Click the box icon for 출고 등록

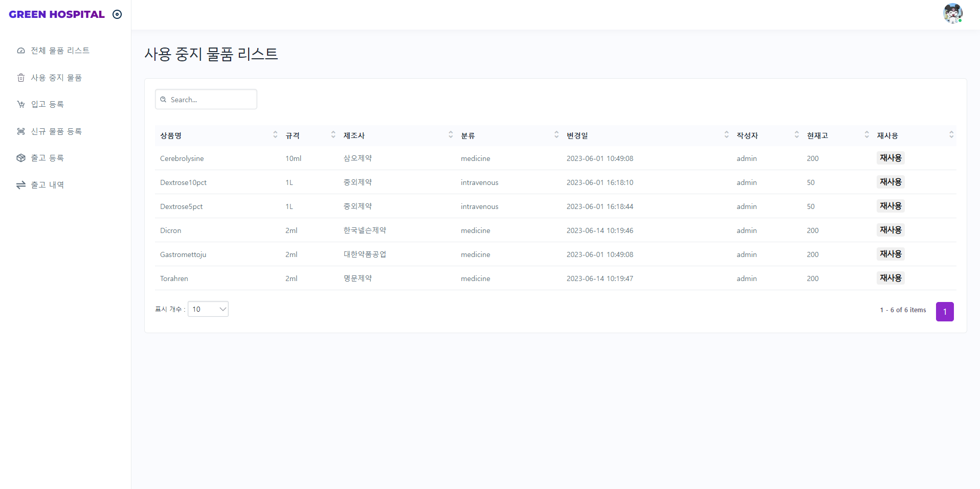tap(21, 158)
